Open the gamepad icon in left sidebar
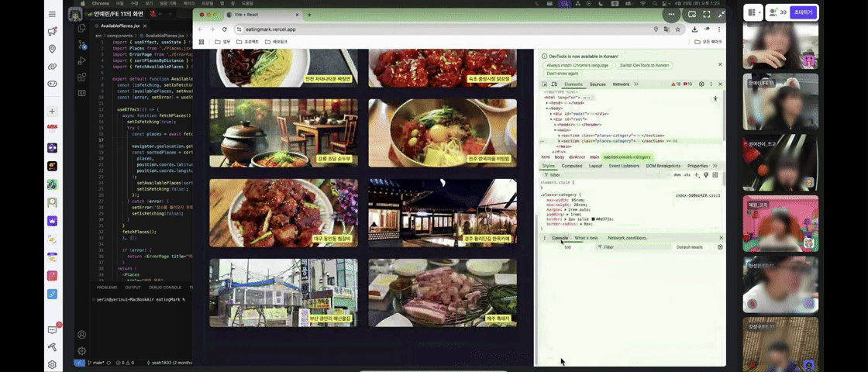The image size is (868, 372). click(52, 84)
